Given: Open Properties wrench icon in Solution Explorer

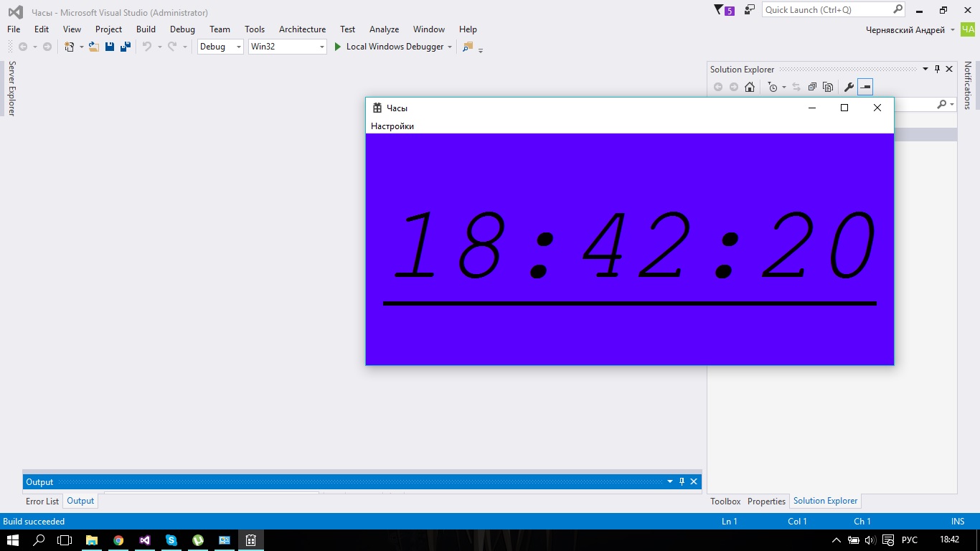Looking at the screenshot, I should [x=849, y=87].
